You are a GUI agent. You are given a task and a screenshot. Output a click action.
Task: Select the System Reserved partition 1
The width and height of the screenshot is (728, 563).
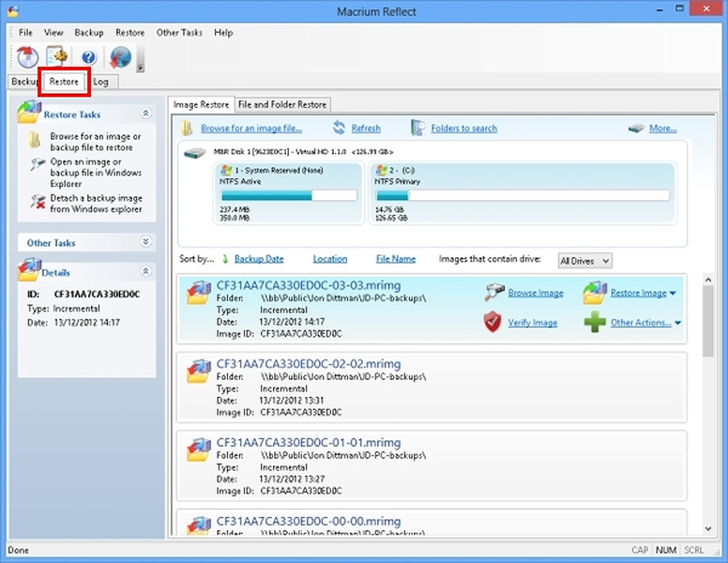288,193
